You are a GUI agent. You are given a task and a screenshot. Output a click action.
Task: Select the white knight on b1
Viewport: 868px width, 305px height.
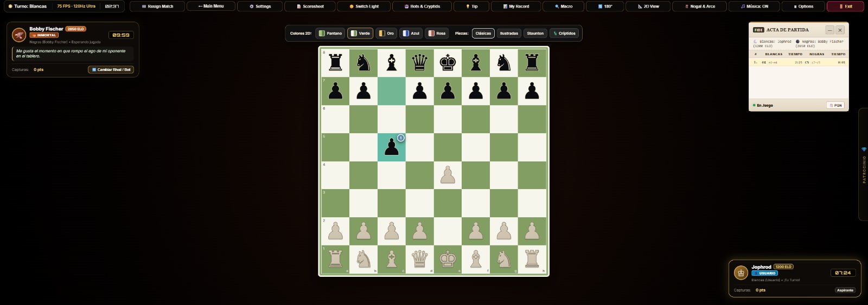click(x=363, y=259)
